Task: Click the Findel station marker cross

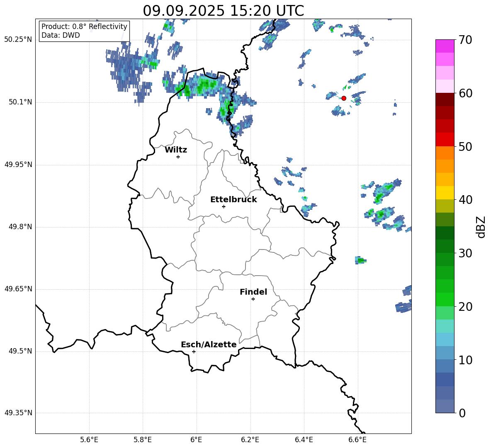Action: (253, 299)
